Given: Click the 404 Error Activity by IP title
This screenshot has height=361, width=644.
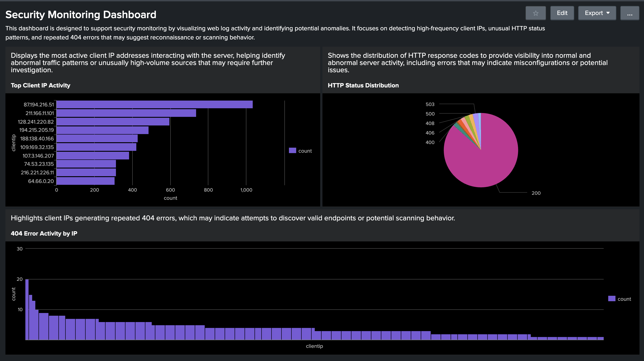Looking at the screenshot, I should tap(44, 233).
